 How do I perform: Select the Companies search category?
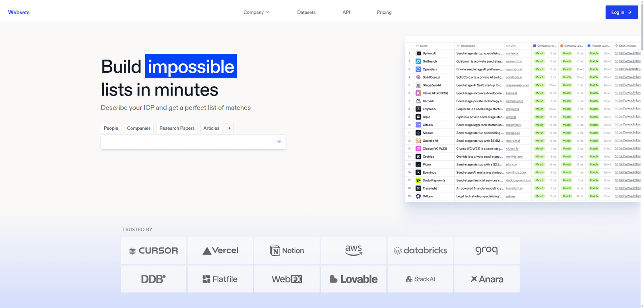[x=139, y=128]
